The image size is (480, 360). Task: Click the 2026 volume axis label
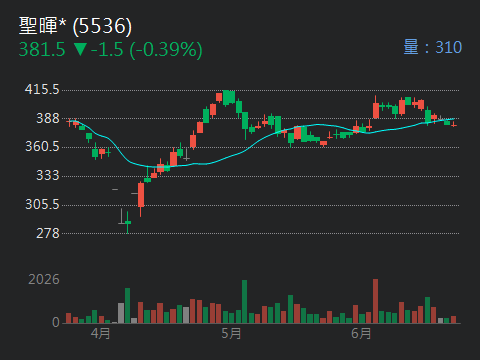[44, 279]
